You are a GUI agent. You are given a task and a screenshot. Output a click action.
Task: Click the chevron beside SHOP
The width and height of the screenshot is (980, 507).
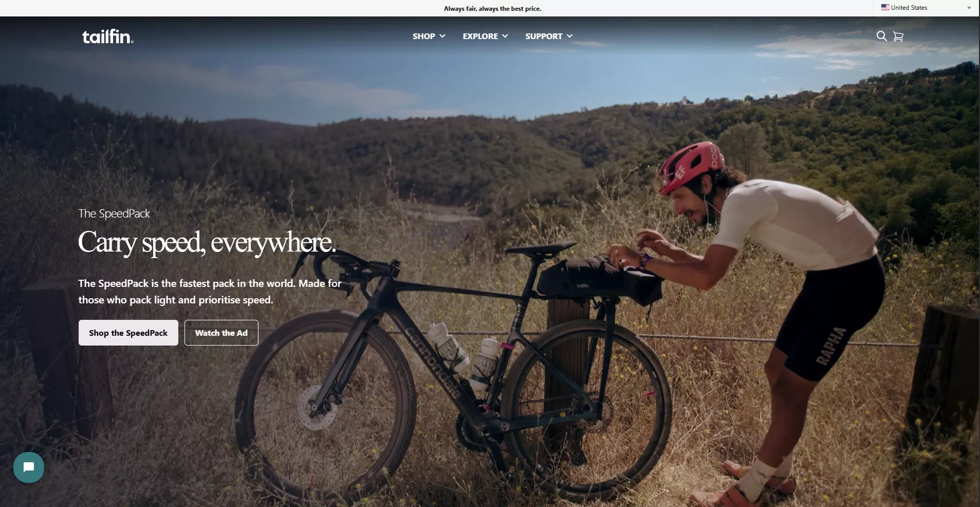(442, 36)
